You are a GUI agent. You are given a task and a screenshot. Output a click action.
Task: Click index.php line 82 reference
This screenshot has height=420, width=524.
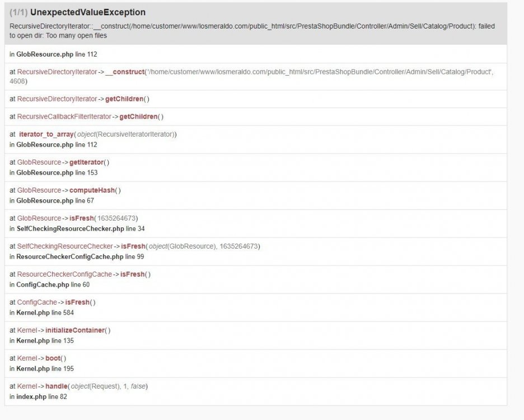(42, 396)
